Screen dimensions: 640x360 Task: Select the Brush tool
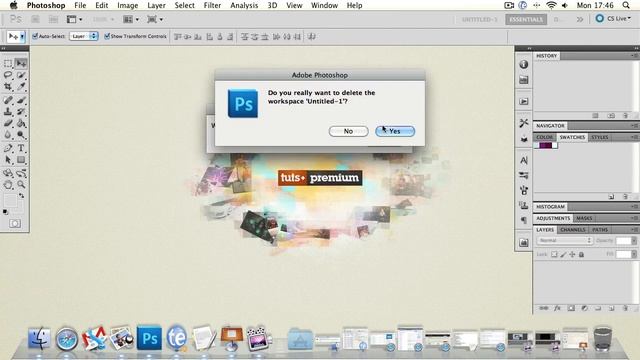click(x=21, y=100)
